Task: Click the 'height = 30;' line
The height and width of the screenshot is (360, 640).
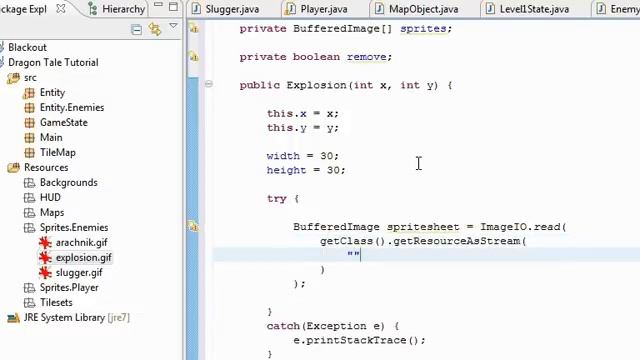Action: point(306,170)
